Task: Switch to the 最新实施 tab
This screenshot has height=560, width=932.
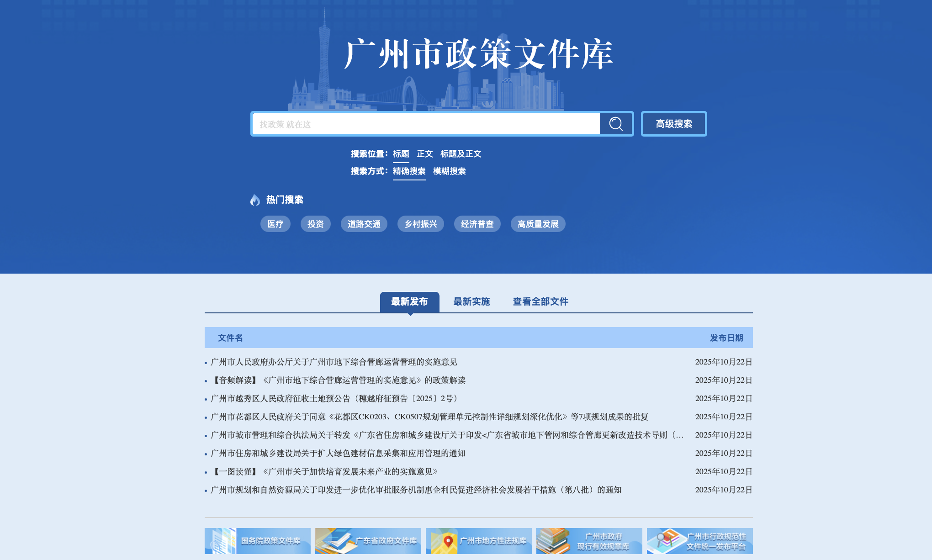Action: click(x=471, y=301)
